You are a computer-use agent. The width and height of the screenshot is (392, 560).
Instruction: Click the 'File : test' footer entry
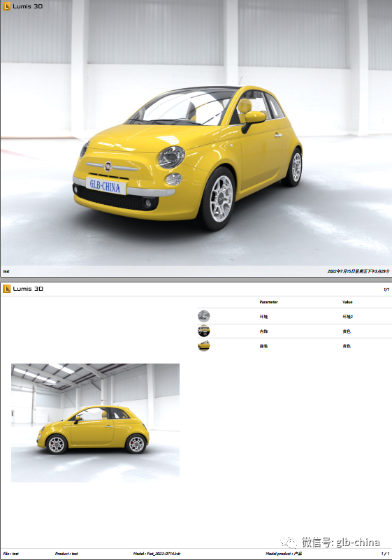[x=10, y=554]
